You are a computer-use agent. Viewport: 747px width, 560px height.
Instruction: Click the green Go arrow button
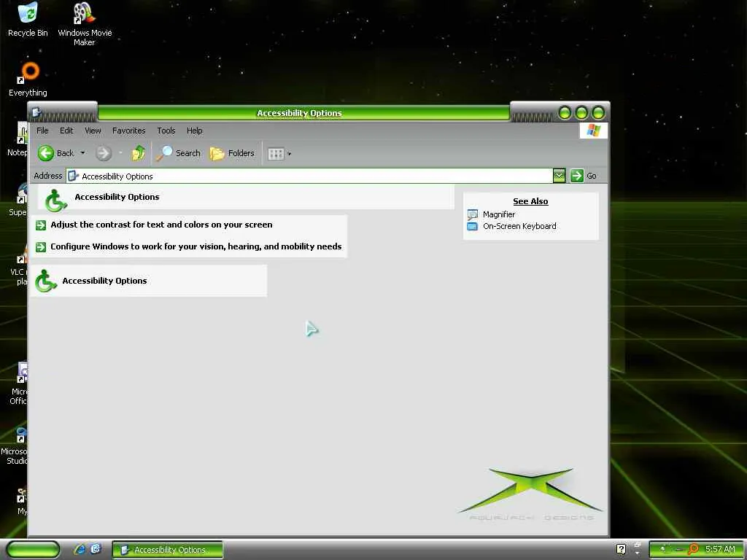click(x=576, y=176)
